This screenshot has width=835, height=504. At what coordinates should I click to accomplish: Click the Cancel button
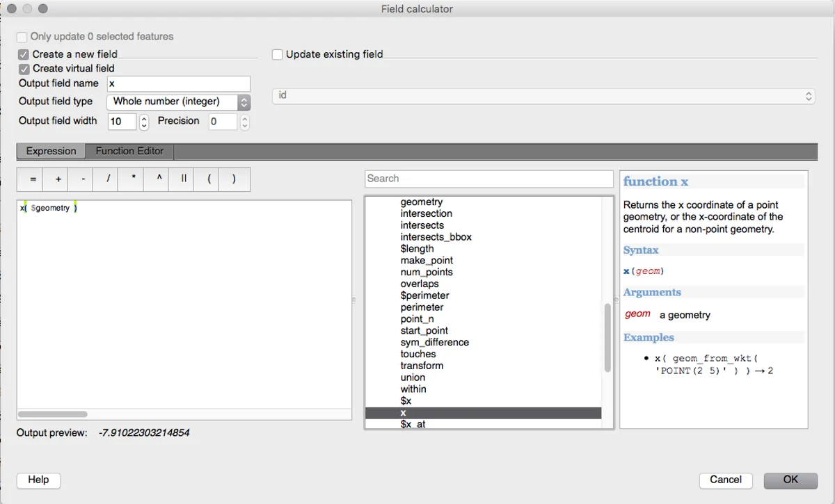coord(726,480)
